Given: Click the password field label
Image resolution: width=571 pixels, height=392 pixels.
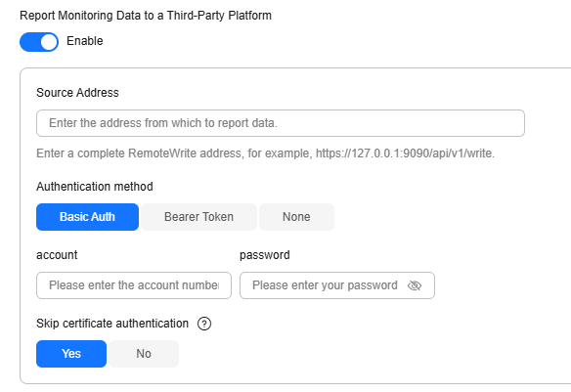Looking at the screenshot, I should pos(265,255).
